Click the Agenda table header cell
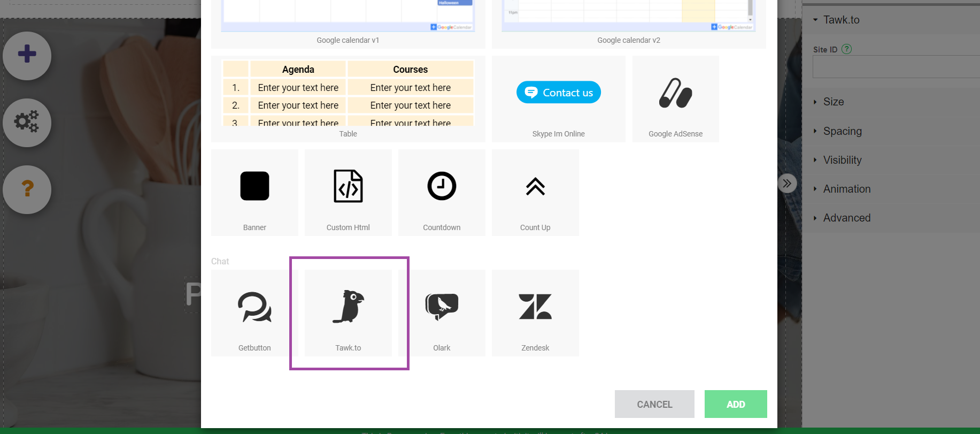The height and width of the screenshot is (434, 980). coord(298,69)
